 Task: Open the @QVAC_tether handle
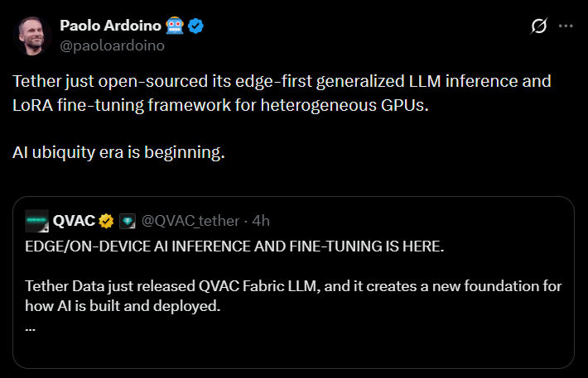[190, 221]
